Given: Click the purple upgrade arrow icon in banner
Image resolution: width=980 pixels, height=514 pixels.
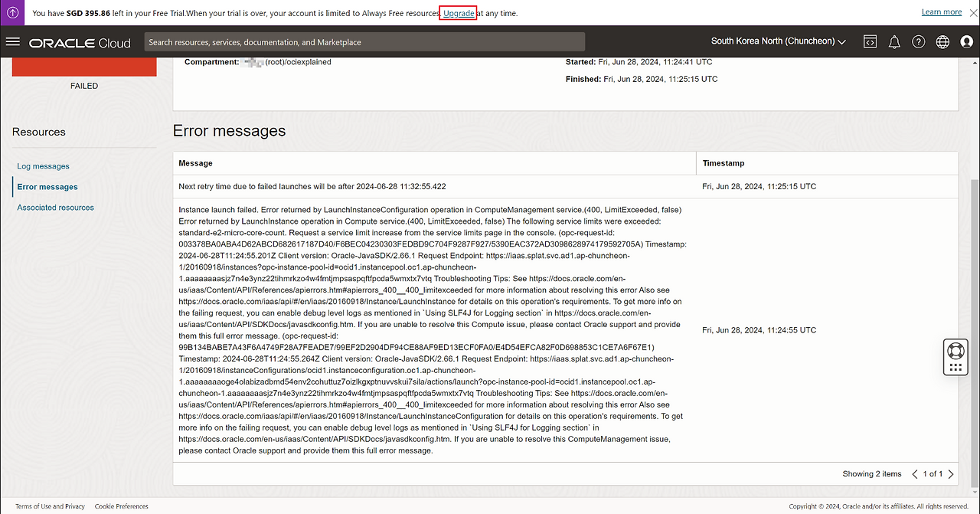Looking at the screenshot, I should tap(13, 12).
